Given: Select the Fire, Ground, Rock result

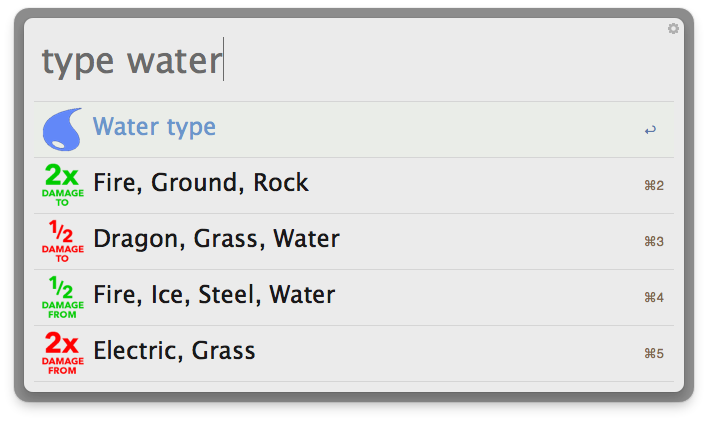Looking at the screenshot, I should pos(200,183).
